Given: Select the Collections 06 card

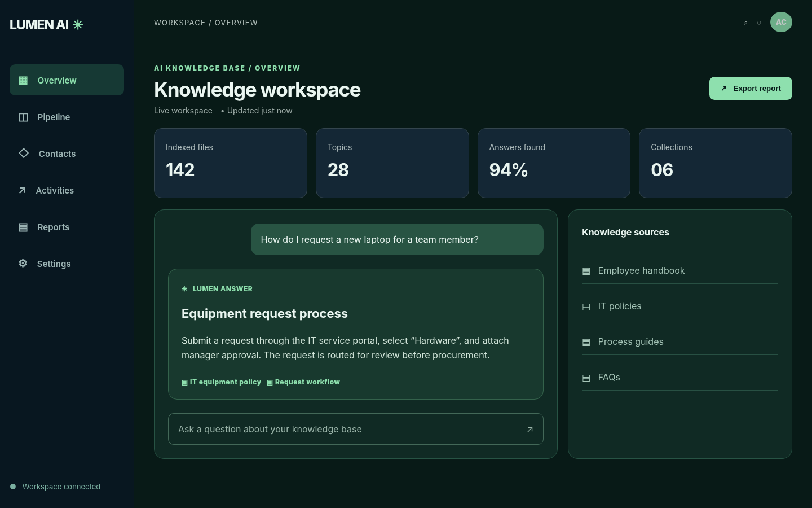Looking at the screenshot, I should 716,163.
